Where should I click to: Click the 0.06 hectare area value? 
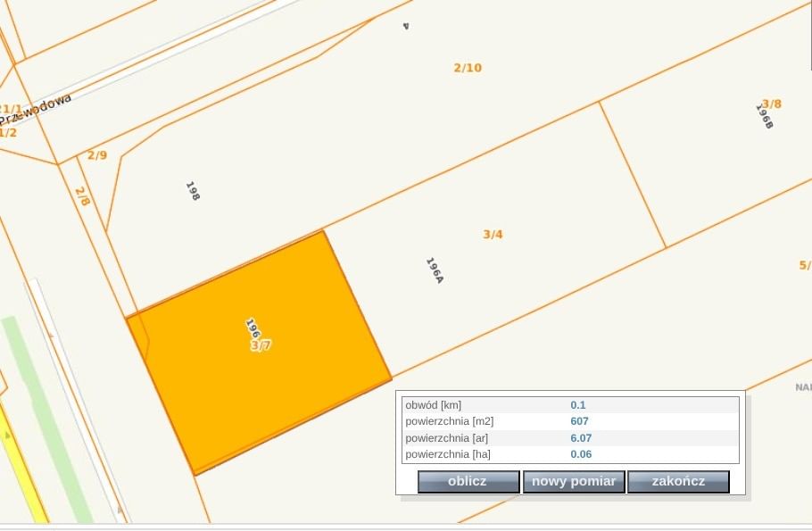pyautogui.click(x=581, y=454)
